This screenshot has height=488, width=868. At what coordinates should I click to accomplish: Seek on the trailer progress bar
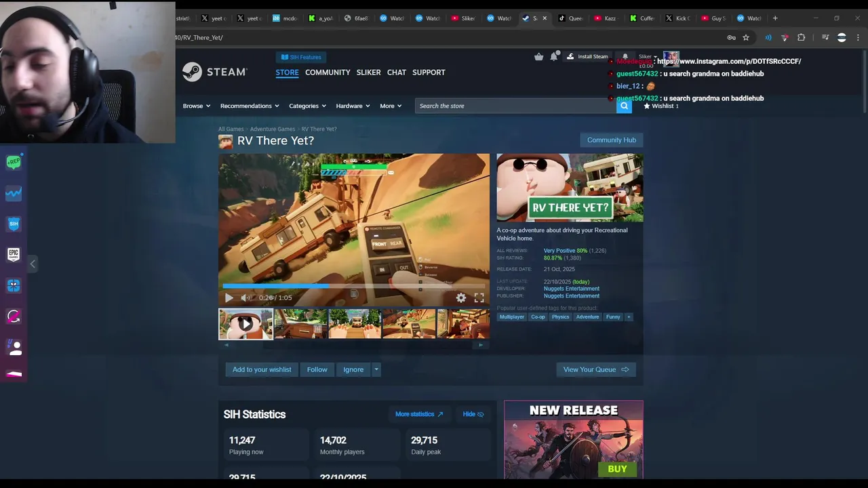[353, 286]
